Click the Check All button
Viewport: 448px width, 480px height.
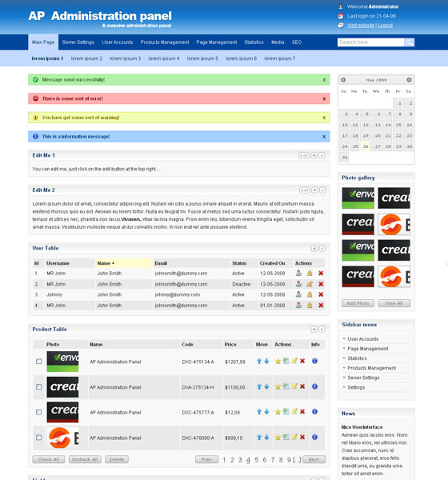[x=49, y=459]
